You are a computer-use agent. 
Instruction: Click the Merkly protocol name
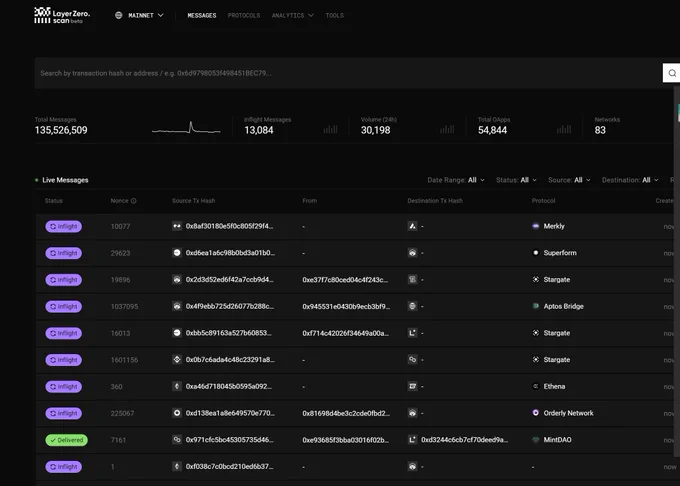pyautogui.click(x=554, y=226)
